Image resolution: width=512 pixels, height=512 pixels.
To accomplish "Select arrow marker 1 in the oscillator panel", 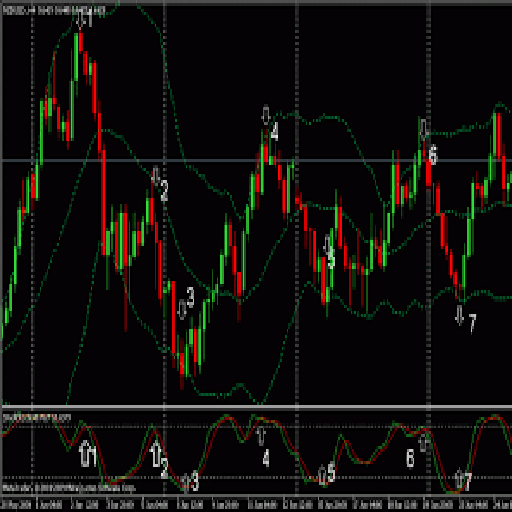I will click(85, 453).
